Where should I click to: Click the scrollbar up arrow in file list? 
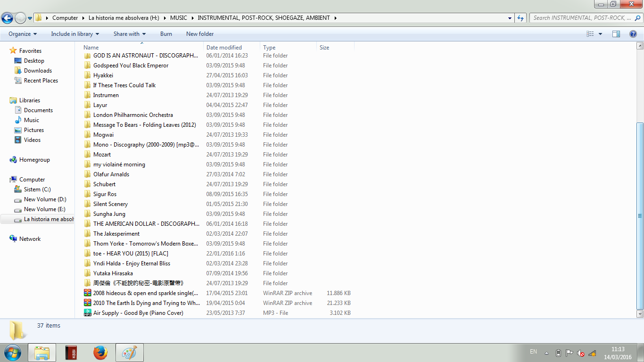[640, 46]
